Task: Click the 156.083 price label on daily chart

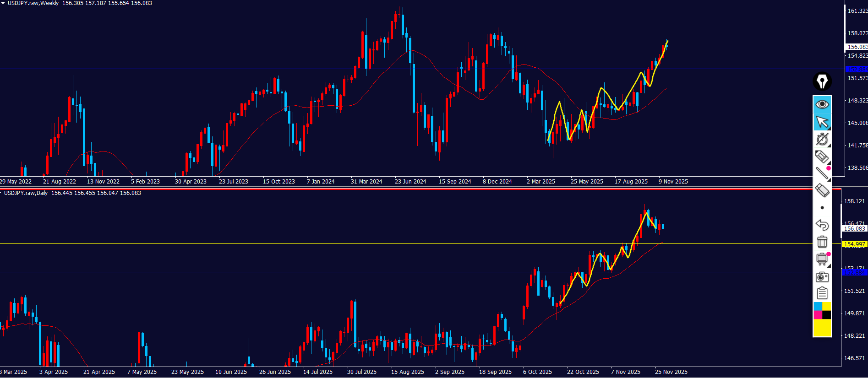Action: tap(854, 229)
